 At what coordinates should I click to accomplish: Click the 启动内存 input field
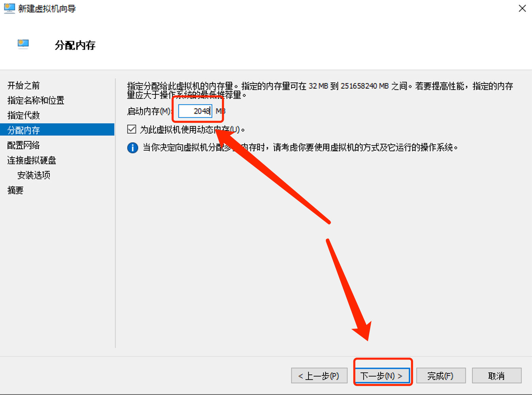[195, 111]
